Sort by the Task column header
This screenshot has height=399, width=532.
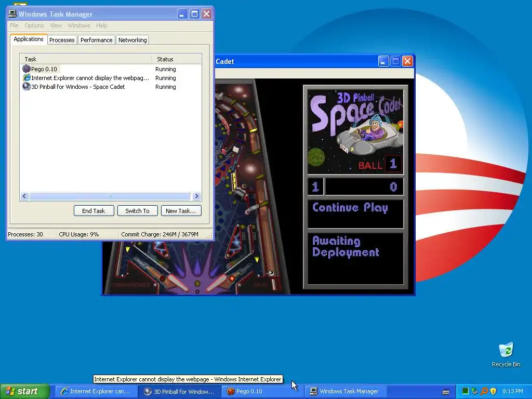point(86,59)
